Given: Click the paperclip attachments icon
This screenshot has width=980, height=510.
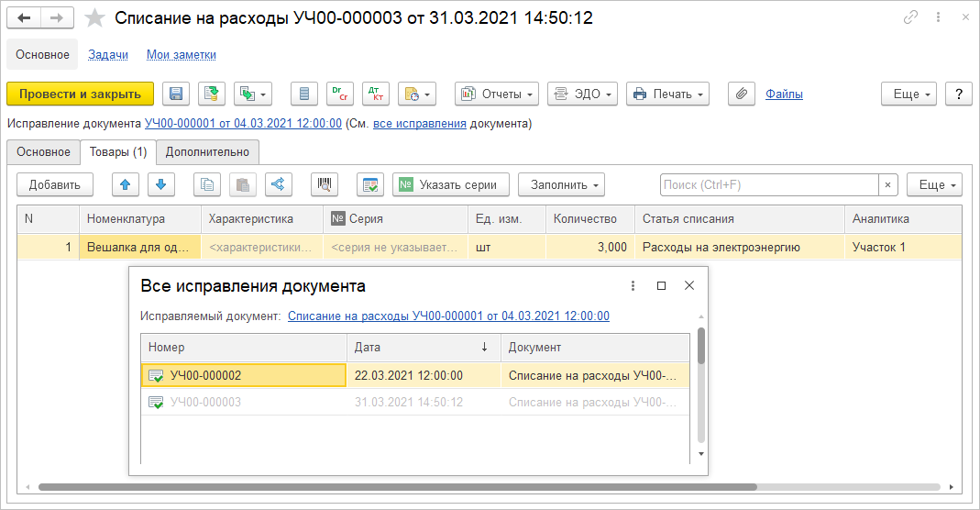Looking at the screenshot, I should pos(742,94).
